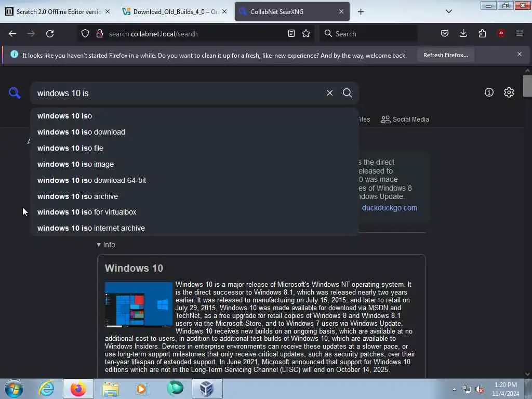This screenshot has height=399, width=532.
Task: Open the list all tabs dropdown arrow
Action: 448,11
